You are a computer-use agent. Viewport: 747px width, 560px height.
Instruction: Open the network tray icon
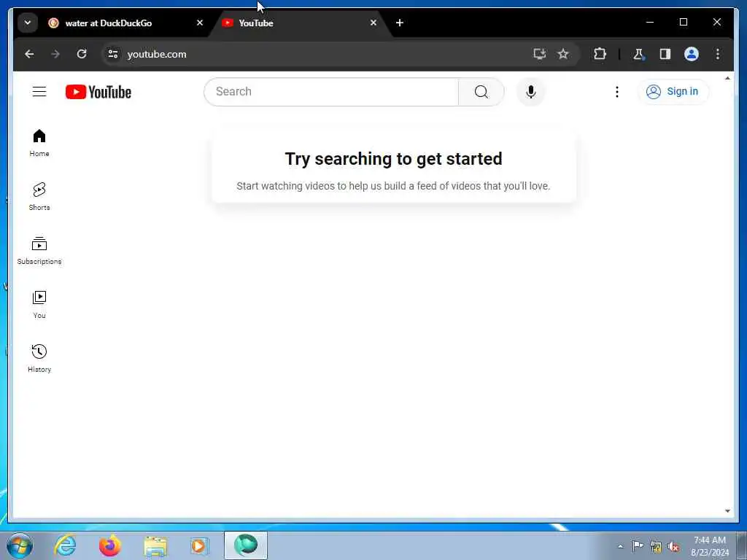coord(656,547)
